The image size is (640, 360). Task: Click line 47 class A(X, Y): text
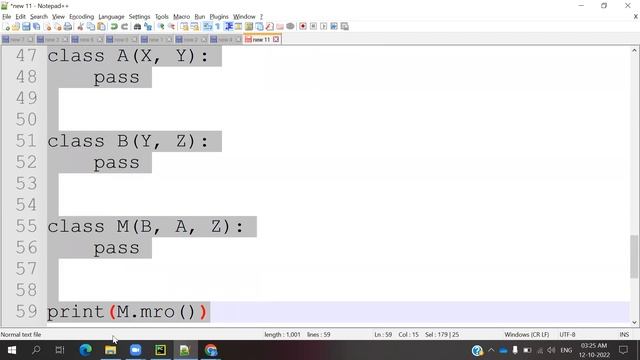128,56
